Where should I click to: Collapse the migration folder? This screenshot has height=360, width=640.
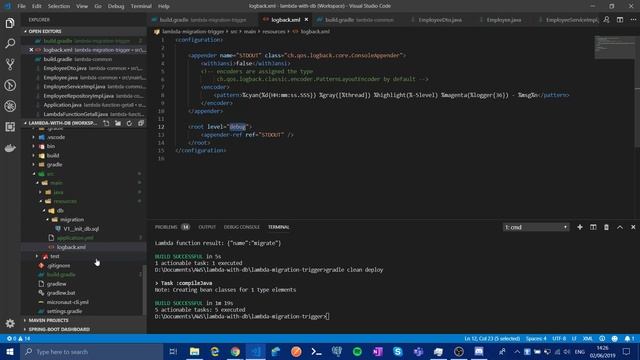click(x=71, y=220)
